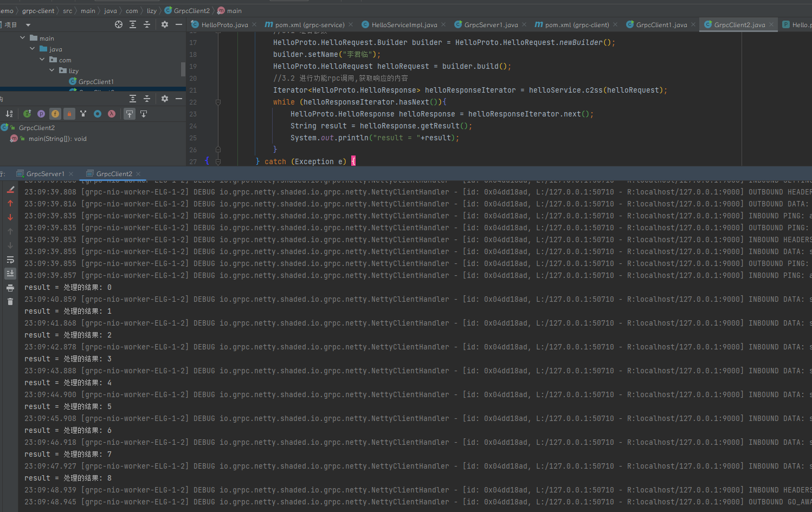Image resolution: width=812 pixels, height=512 pixels.
Task: Open the Project view dropdown arrow
Action: coord(28,25)
